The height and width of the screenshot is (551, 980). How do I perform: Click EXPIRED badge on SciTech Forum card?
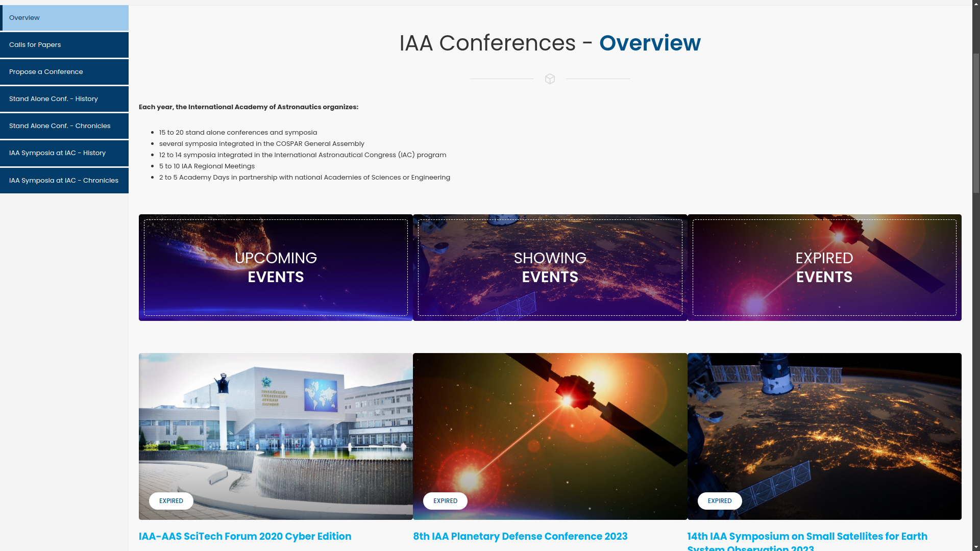(x=171, y=501)
